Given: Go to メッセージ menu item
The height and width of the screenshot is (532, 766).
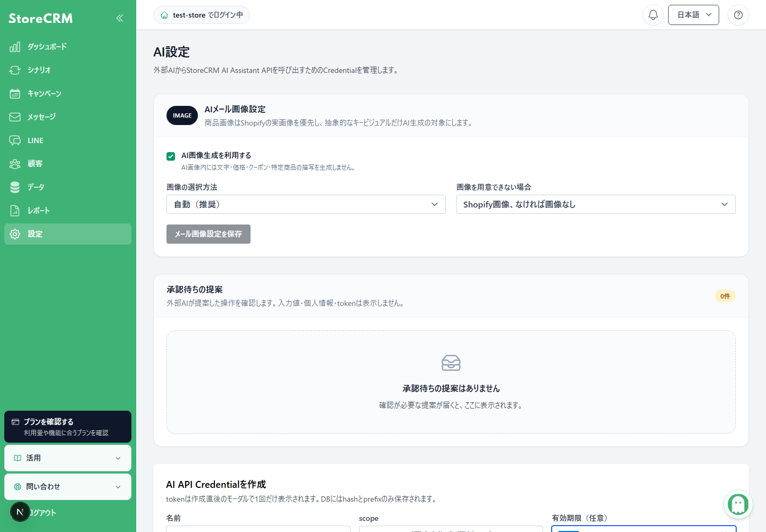Looking at the screenshot, I should click(68, 117).
